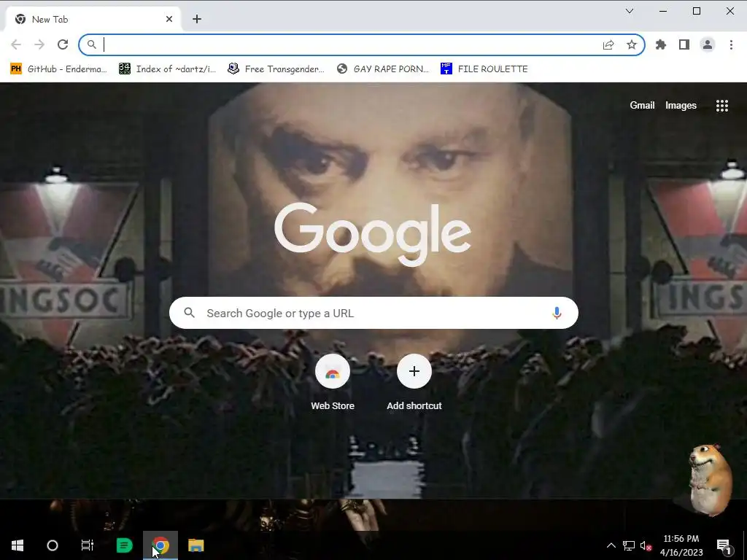This screenshot has height=560, width=747.
Task: Show hidden system tray icons
Action: pyautogui.click(x=611, y=545)
